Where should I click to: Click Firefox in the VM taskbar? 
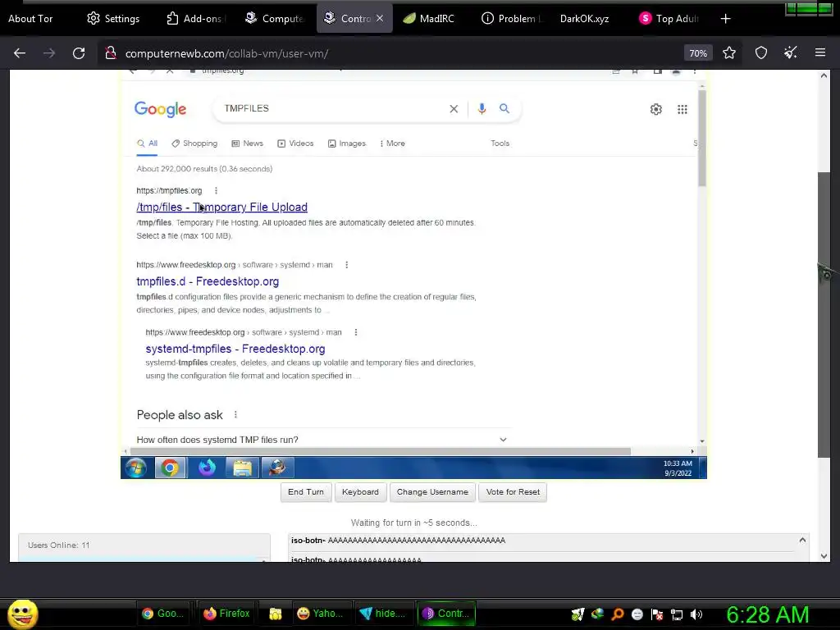coord(207,468)
